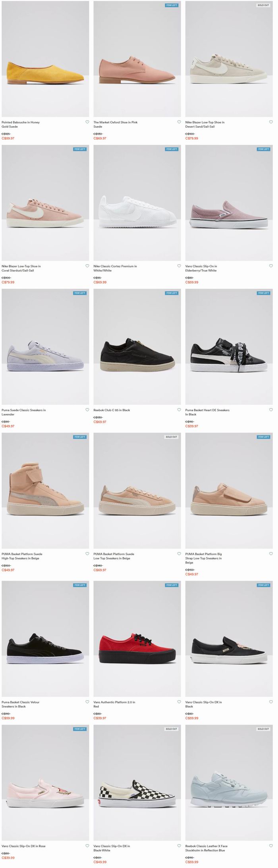Heart the Vans Classic Slip-On Elderberry

tap(271, 266)
